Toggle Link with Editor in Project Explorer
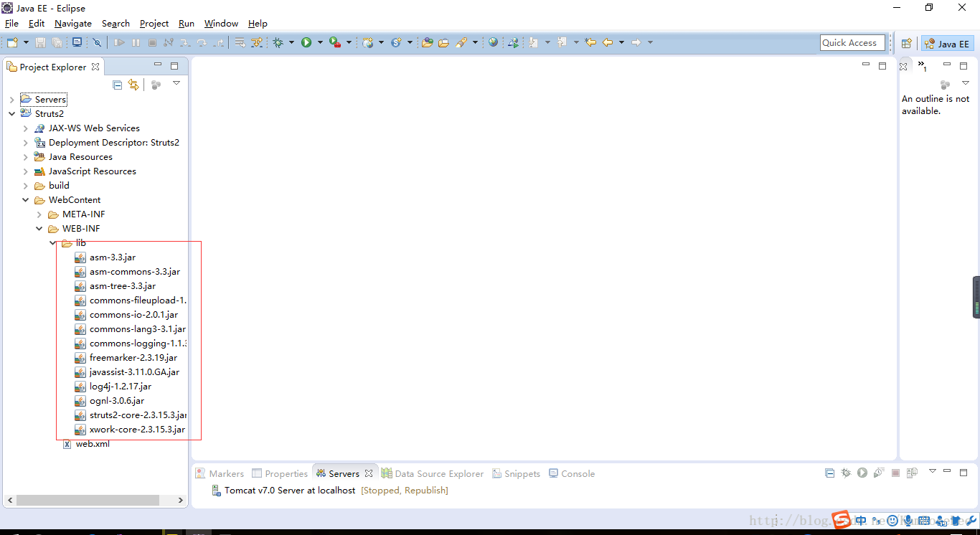 133,85
